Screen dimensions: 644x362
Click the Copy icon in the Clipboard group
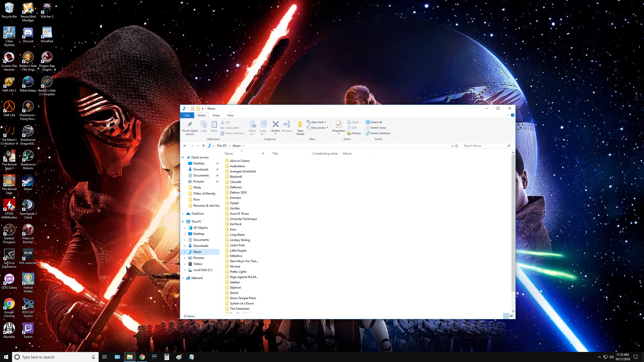point(204,124)
